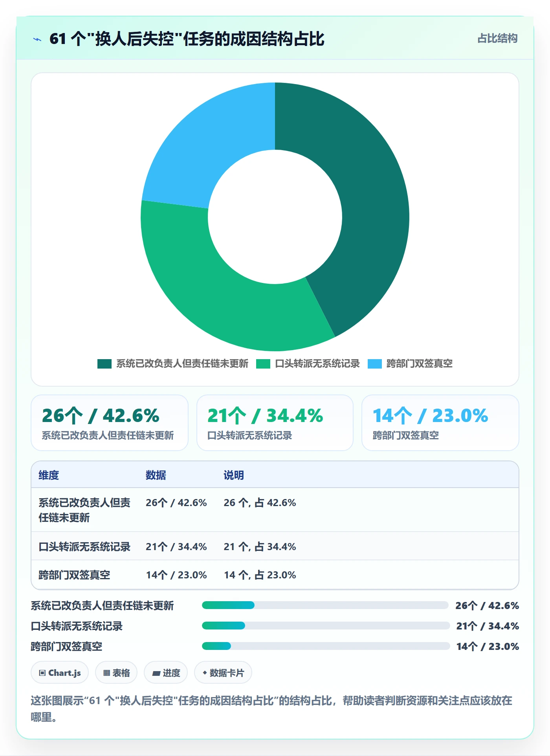Click the "进度" tag chip
Viewport: 550px width, 756px height.
(x=166, y=673)
